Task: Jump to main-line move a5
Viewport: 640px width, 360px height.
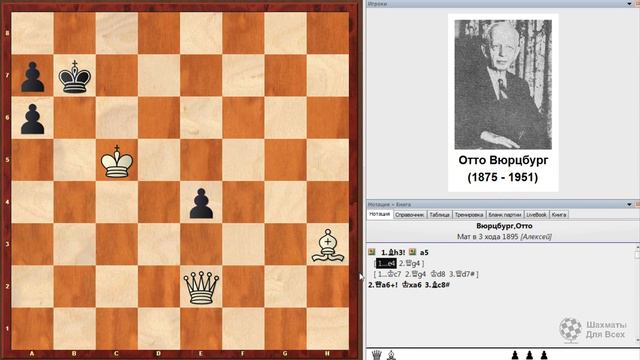Action: tap(424, 252)
